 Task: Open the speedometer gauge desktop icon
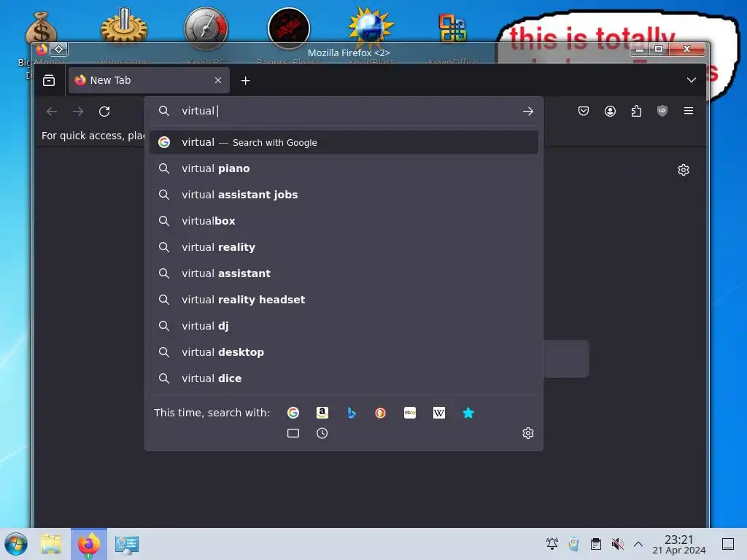coord(206,28)
